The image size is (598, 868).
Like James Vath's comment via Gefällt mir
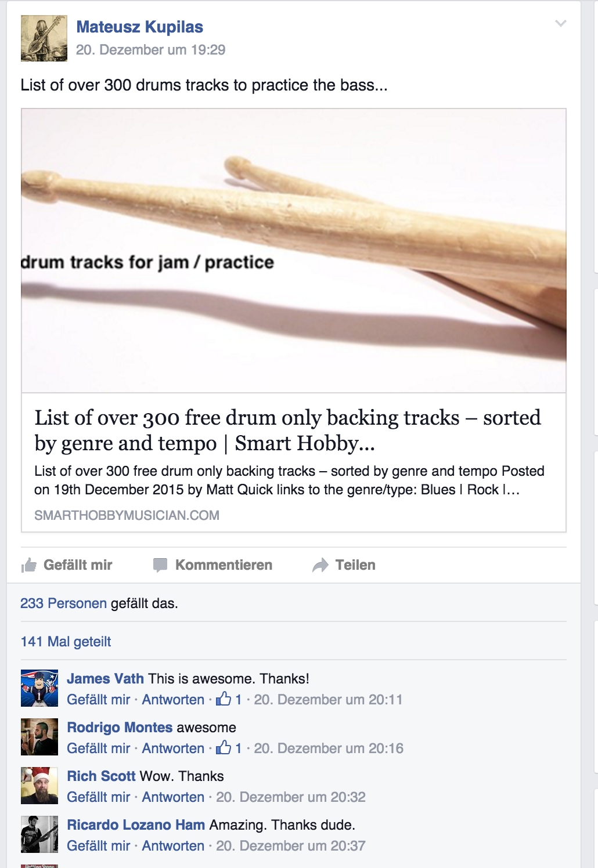coord(98,700)
